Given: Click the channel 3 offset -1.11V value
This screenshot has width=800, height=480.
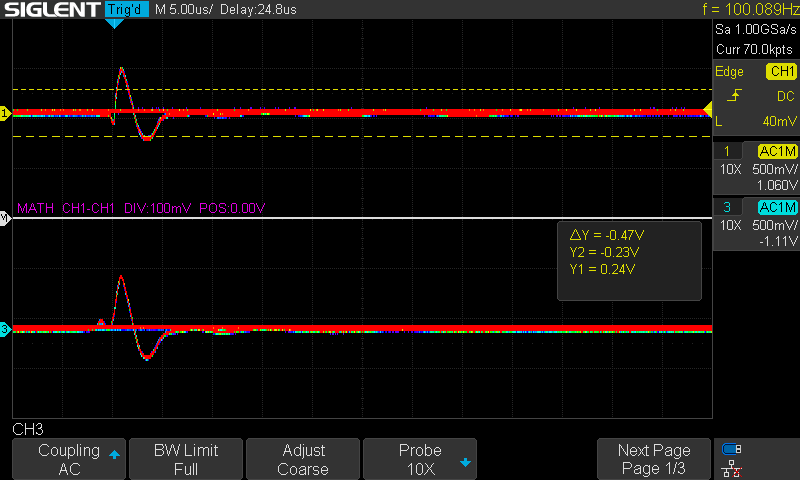Looking at the screenshot, I should (778, 241).
